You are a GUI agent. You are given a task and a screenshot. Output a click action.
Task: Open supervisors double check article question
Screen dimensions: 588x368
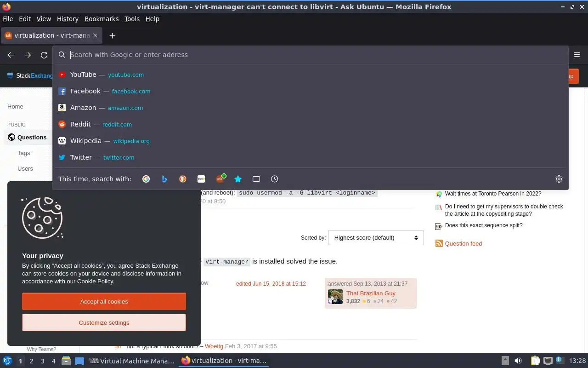click(x=504, y=210)
